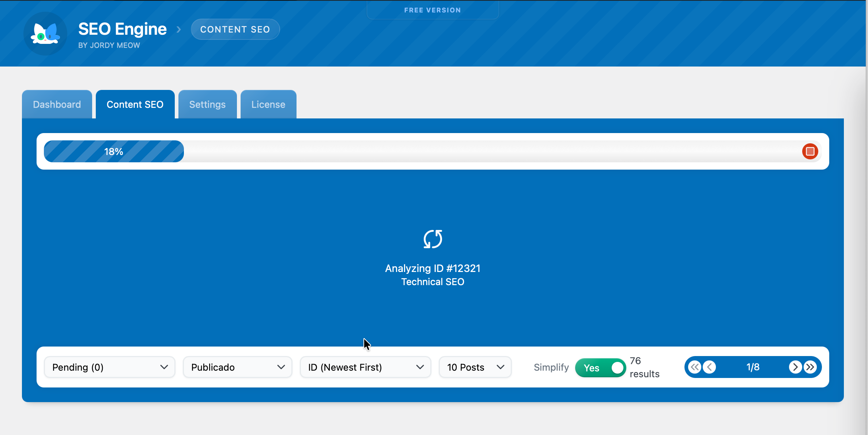This screenshot has width=868, height=435.
Task: Click the red stop analysis button
Action: click(x=810, y=151)
